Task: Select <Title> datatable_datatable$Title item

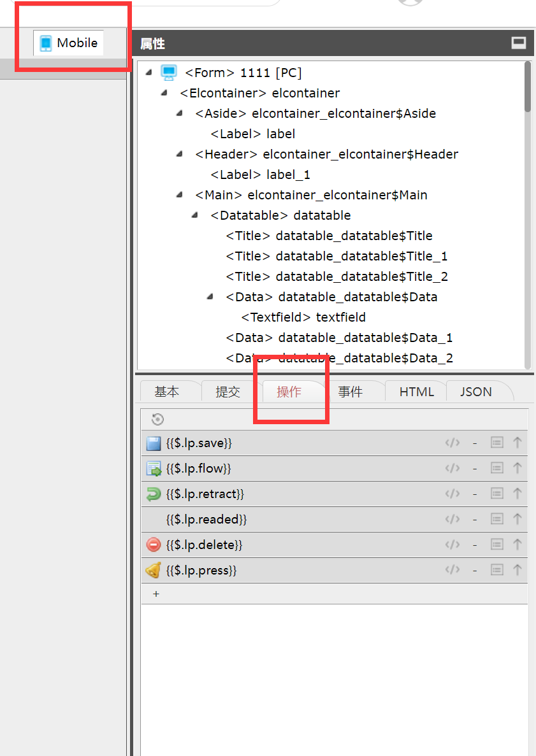Action: click(329, 236)
